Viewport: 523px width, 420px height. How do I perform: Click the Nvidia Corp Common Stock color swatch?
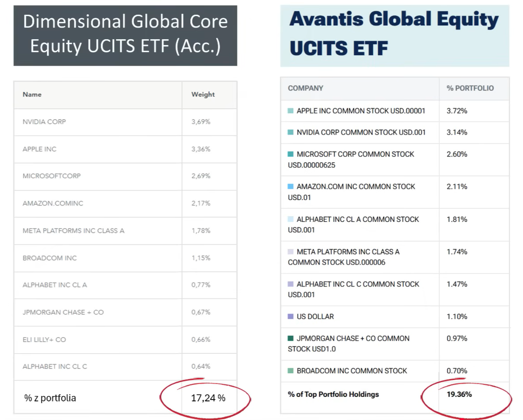(290, 132)
